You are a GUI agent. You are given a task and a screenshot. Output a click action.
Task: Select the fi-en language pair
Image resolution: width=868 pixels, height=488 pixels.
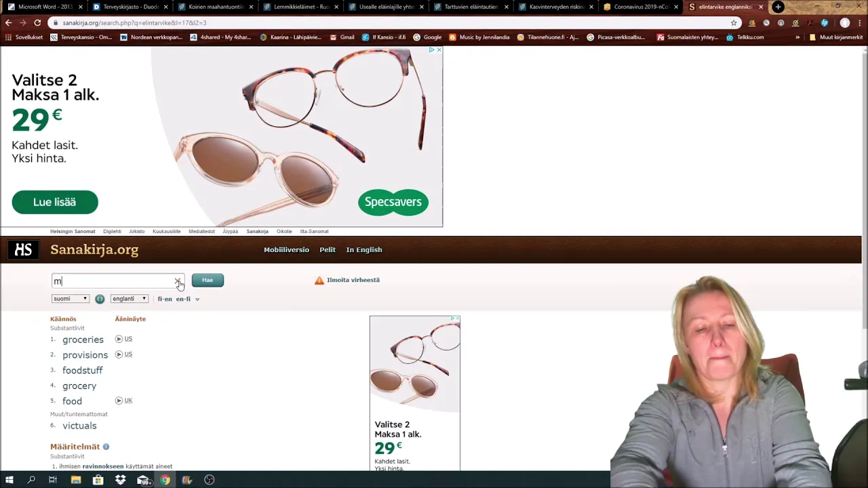(x=165, y=299)
